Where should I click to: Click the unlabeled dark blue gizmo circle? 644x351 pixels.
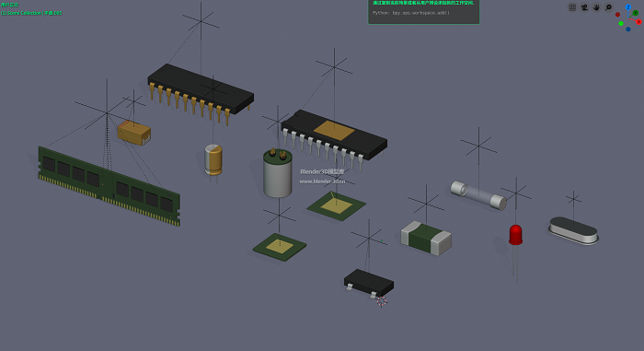(x=628, y=29)
